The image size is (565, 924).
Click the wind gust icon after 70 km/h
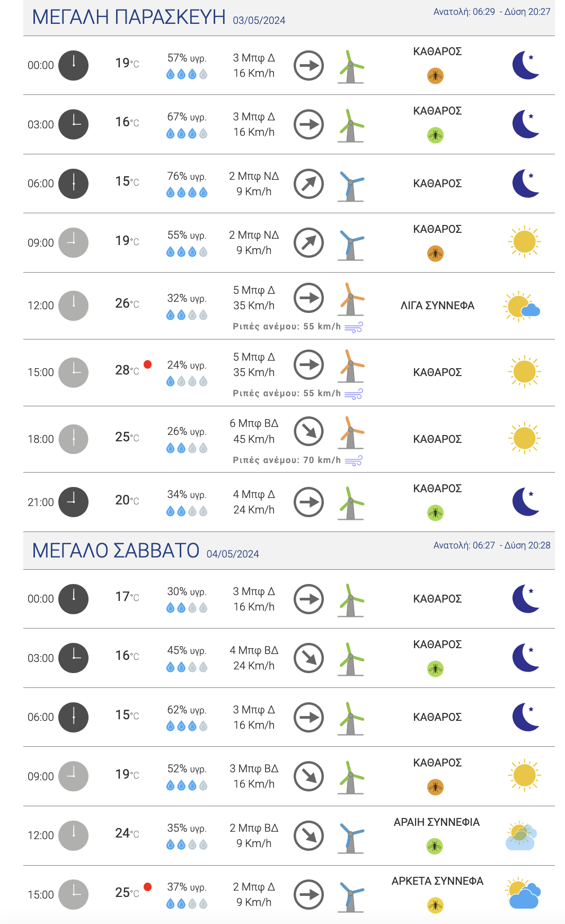[354, 460]
